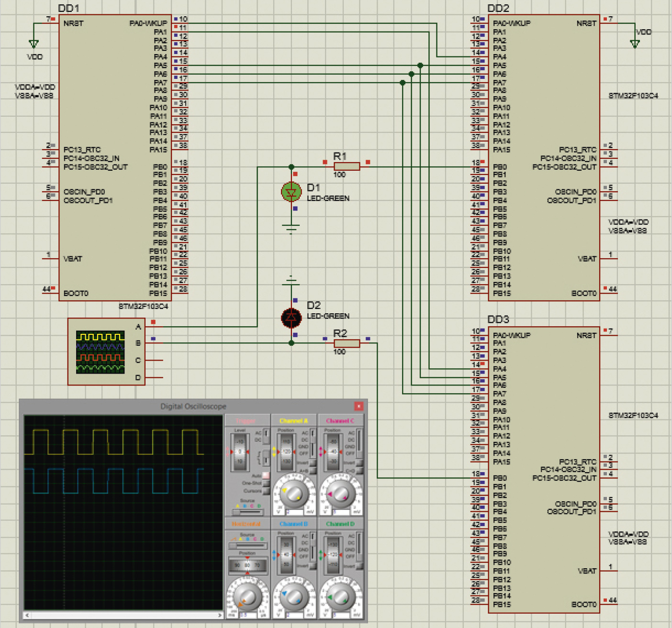The image size is (672, 628).
Task: Turn the Horizontal timebase dial
Action: 247,596
